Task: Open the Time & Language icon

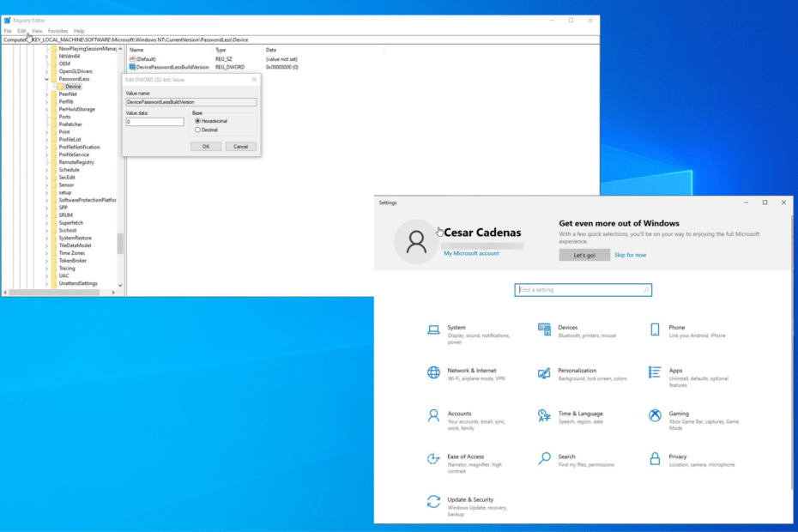Action: coord(544,416)
